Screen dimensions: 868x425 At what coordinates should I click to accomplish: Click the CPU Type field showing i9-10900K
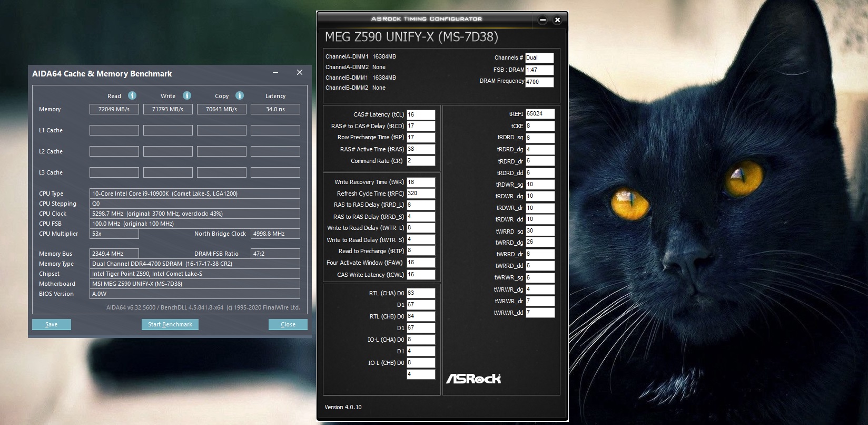point(195,194)
